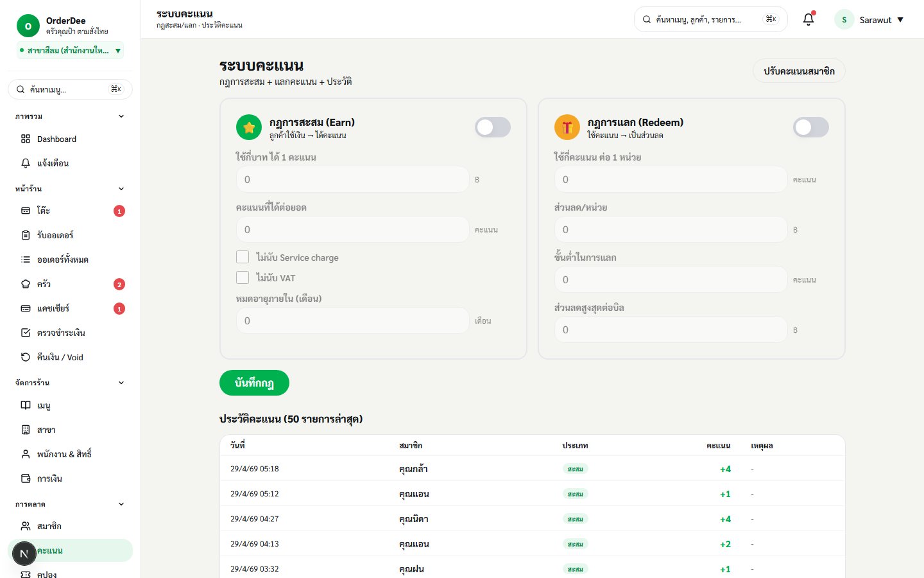Toggle the กฎการแลก (Redeem) switch
This screenshot has height=578, width=924.
[x=811, y=127]
